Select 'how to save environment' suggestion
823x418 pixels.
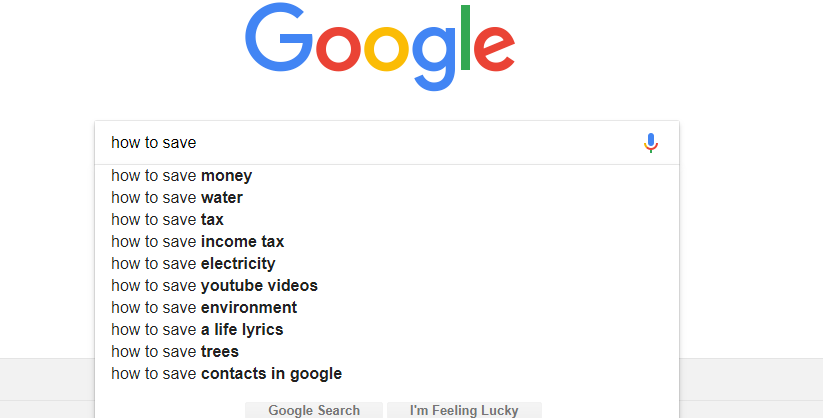point(387,308)
